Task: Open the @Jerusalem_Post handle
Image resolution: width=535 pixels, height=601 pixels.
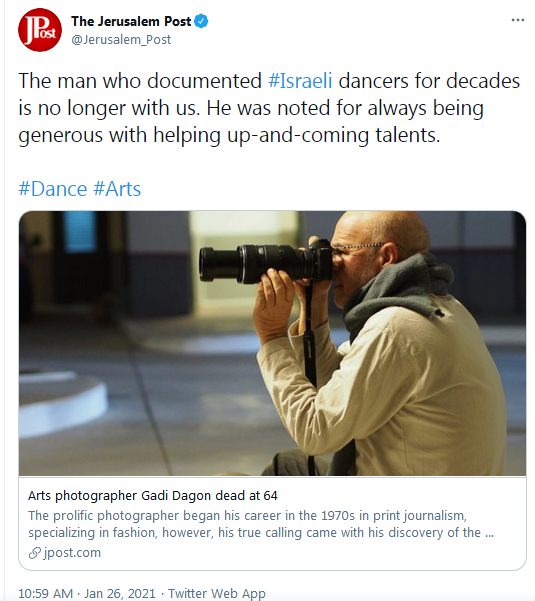Action: tap(121, 40)
